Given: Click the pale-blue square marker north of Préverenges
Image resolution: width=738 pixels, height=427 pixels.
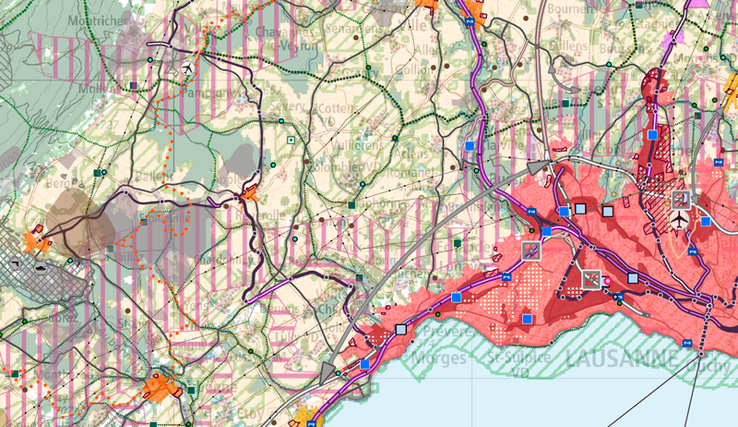Looking at the screenshot, I should 401,329.
